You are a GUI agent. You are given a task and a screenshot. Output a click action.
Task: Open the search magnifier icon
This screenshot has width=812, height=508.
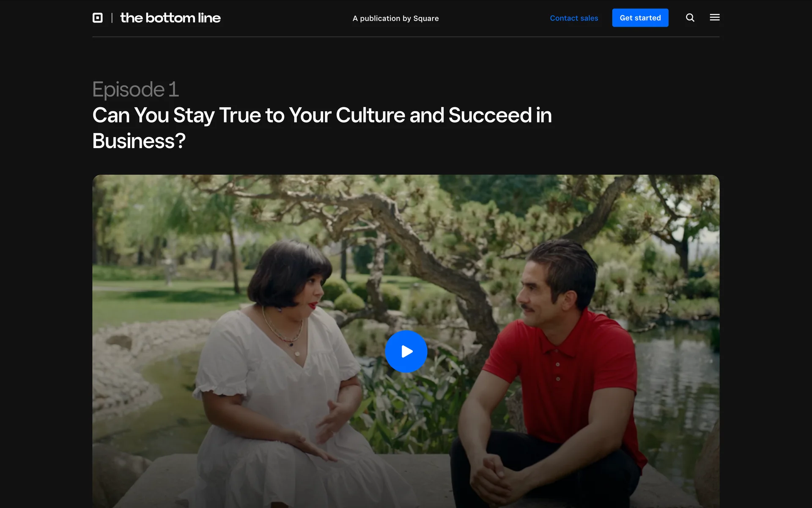690,18
